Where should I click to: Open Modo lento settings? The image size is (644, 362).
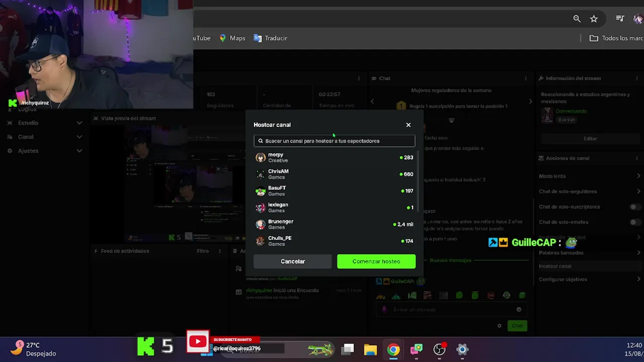tap(590, 176)
